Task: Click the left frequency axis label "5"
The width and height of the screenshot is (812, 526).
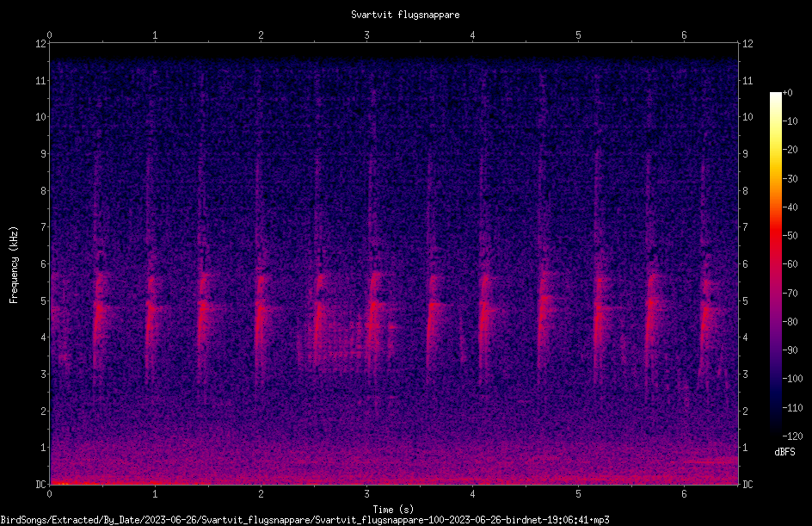Action: [44, 300]
